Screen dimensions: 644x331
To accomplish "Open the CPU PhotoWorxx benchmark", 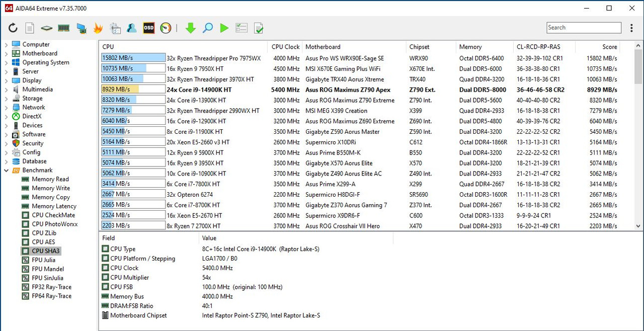I will pyautogui.click(x=55, y=224).
